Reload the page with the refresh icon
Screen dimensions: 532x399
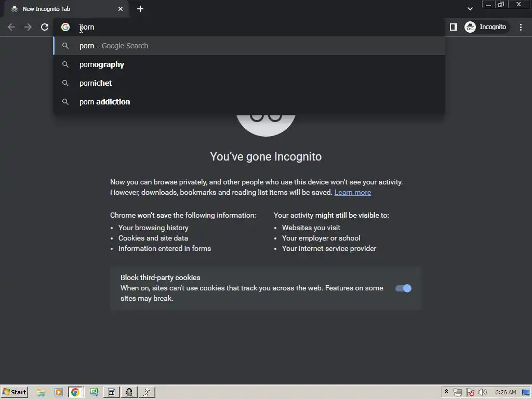click(45, 27)
